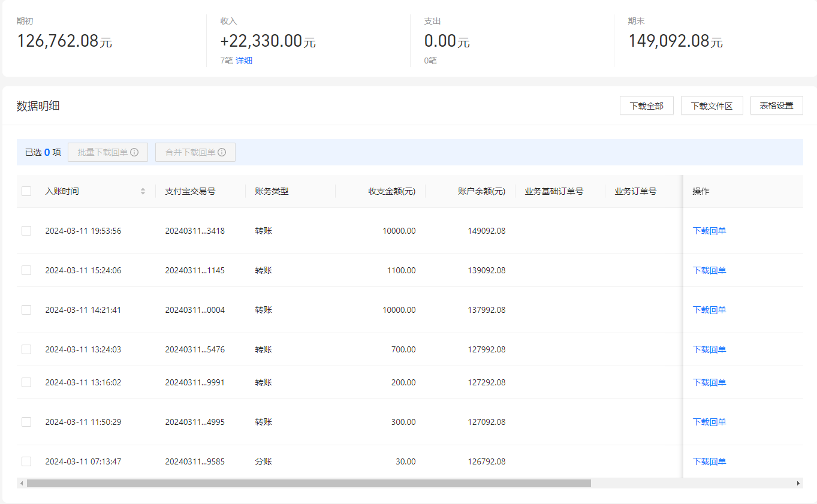
Task: Open the 详细 link under 收入
Action: pyautogui.click(x=244, y=61)
